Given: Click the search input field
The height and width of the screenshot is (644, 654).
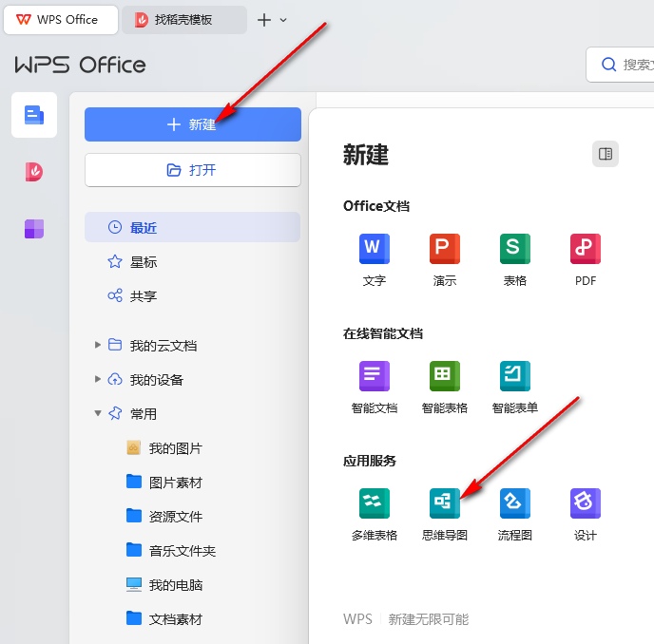Looking at the screenshot, I should [620, 65].
